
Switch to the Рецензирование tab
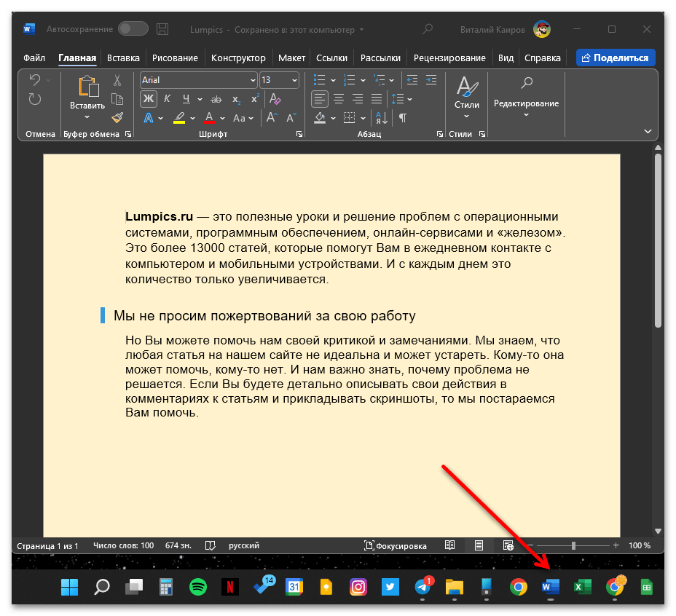[x=449, y=58]
